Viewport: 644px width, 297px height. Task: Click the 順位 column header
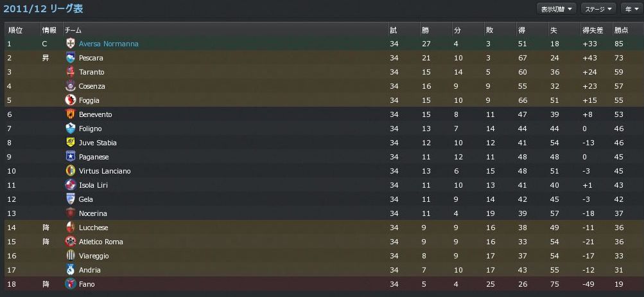point(14,30)
